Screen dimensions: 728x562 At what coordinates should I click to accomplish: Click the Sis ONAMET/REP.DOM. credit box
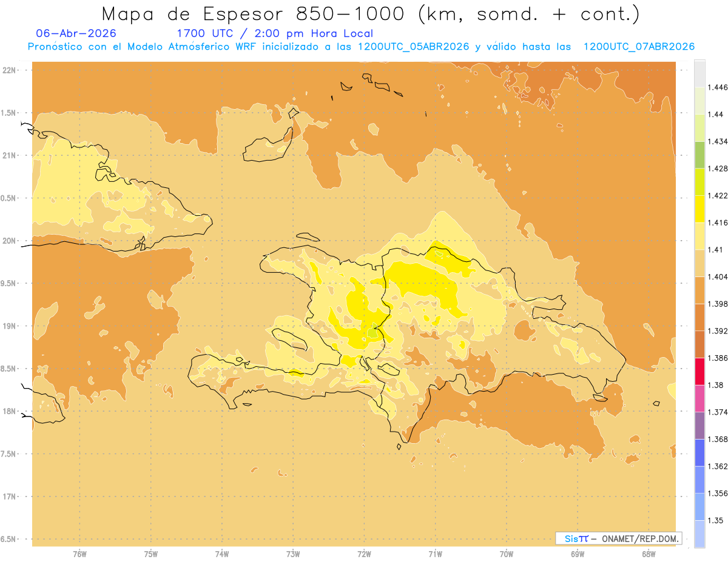point(618,538)
